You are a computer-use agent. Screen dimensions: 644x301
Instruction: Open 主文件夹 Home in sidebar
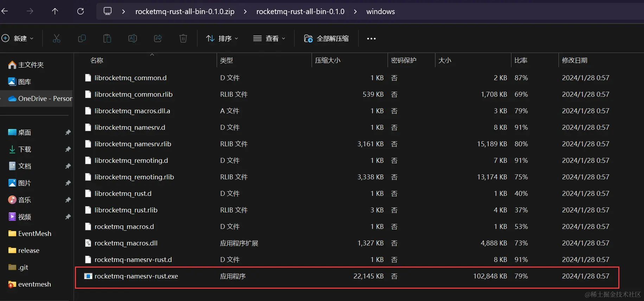[x=26, y=65]
